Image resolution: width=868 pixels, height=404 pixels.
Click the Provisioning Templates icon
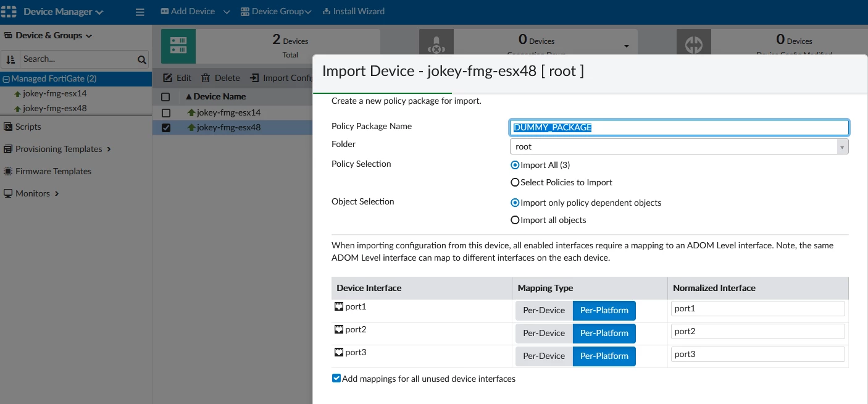(x=9, y=149)
